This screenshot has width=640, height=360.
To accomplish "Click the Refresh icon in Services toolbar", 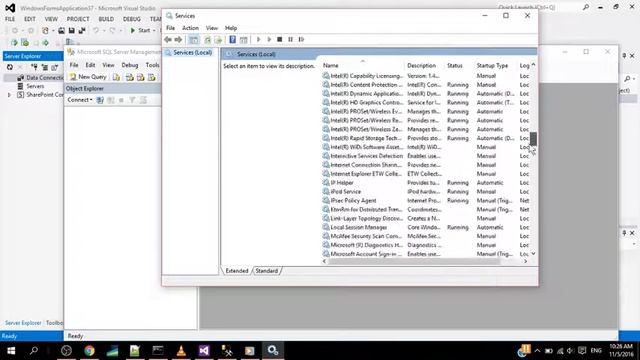I will coord(207,40).
